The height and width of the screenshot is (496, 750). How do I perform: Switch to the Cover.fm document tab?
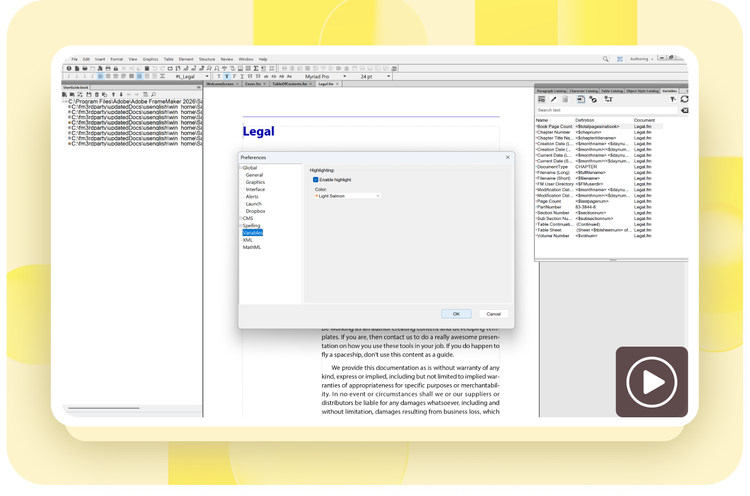(253, 84)
